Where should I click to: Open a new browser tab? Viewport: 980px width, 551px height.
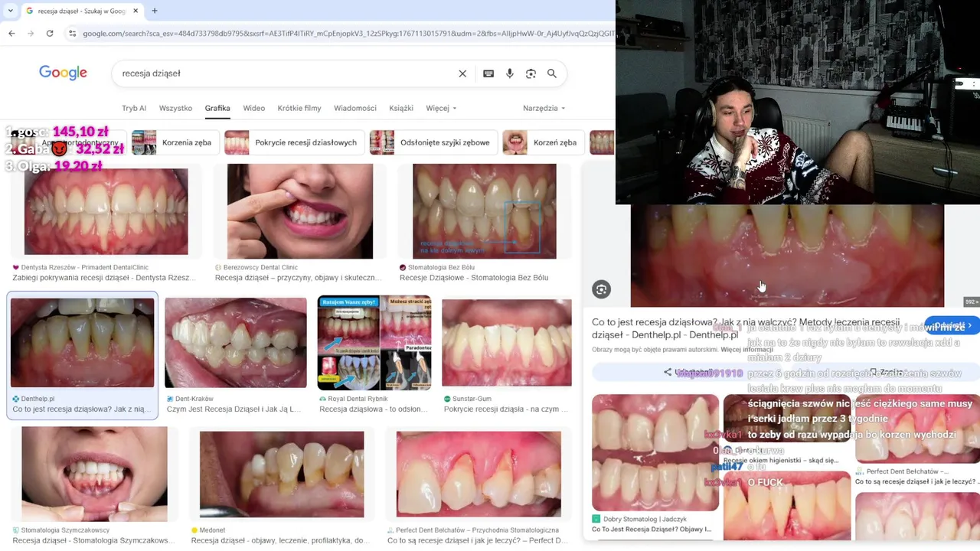point(155,11)
